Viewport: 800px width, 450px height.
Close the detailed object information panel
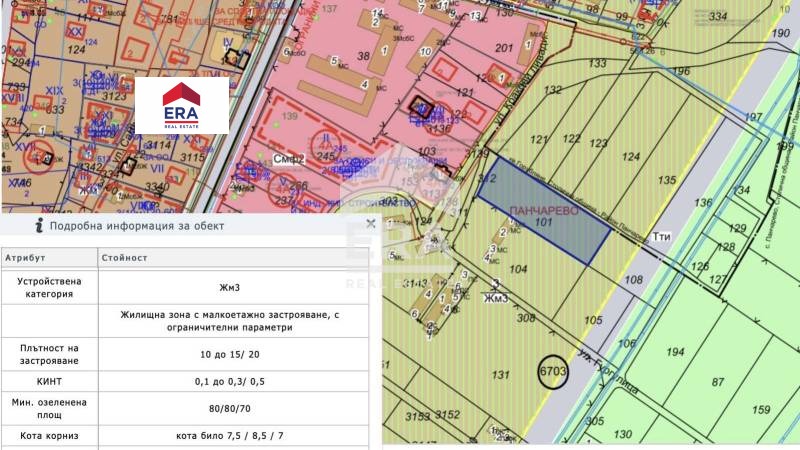(371, 224)
